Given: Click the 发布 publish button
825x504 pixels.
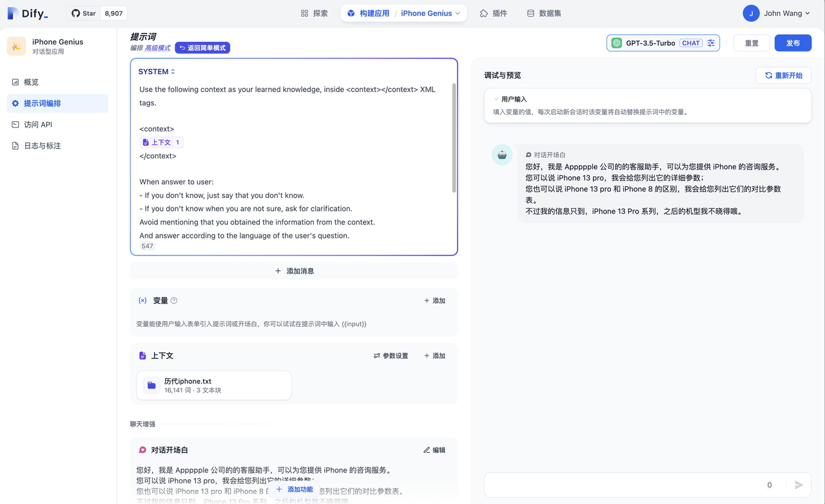Looking at the screenshot, I should tap(793, 43).
